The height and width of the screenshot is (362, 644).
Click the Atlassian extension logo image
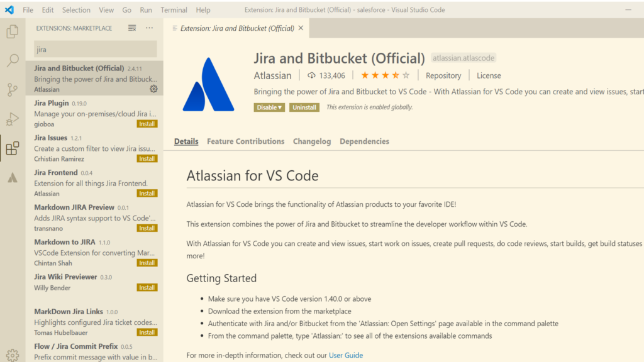(209, 84)
